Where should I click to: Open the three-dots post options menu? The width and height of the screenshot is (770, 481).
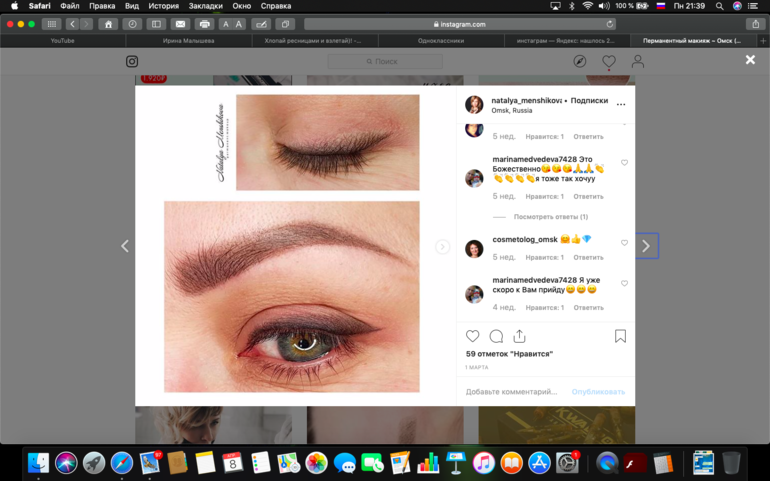coord(621,104)
